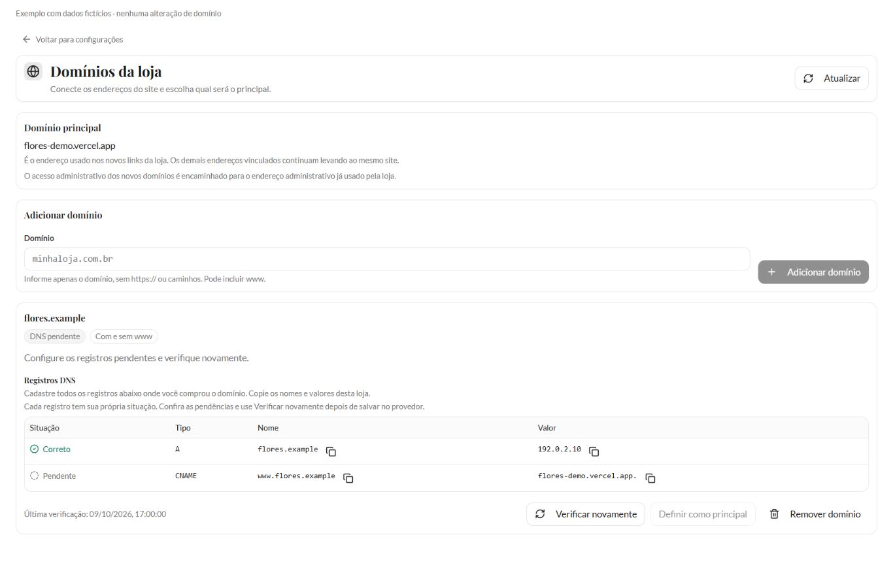This screenshot has width=893, height=588.
Task: Click the refresh icon in the Atualizar button
Action: pos(808,78)
